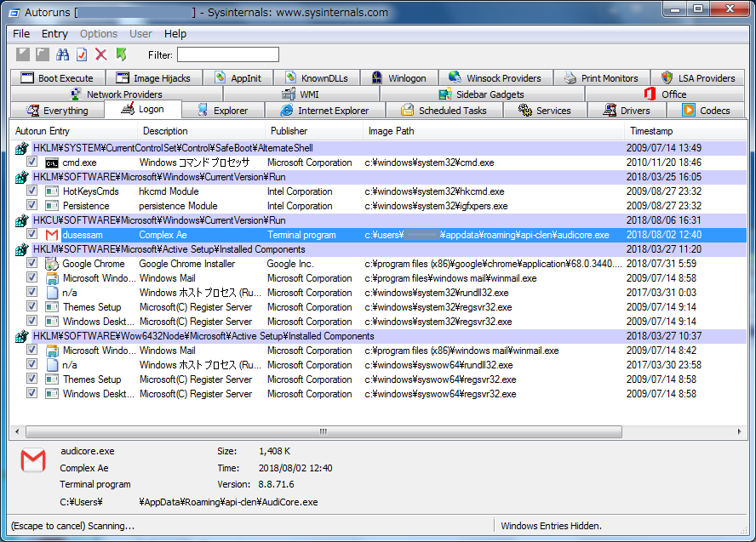The image size is (756, 542).
Task: Switch to the Winlogon tab
Action: (399, 78)
